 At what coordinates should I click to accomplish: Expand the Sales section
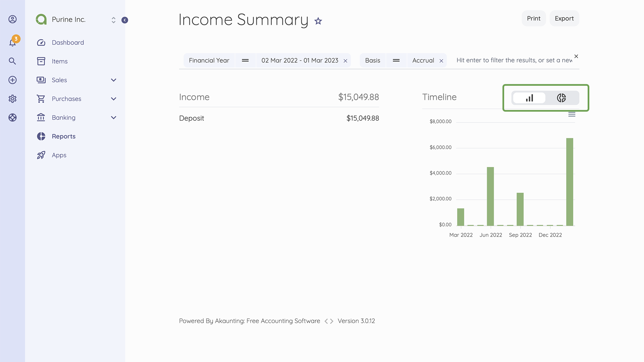click(x=113, y=80)
